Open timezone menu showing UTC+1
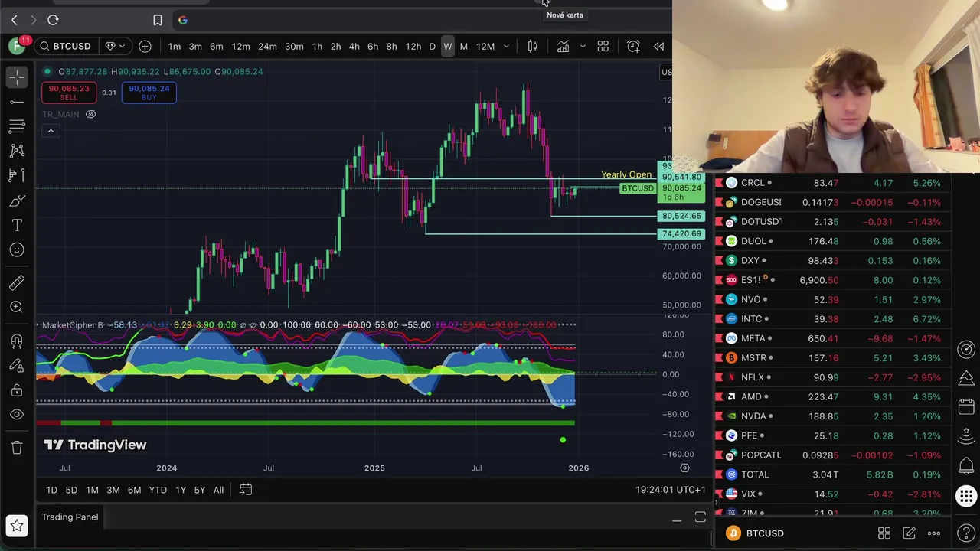The width and height of the screenshot is (980, 551). tap(671, 490)
